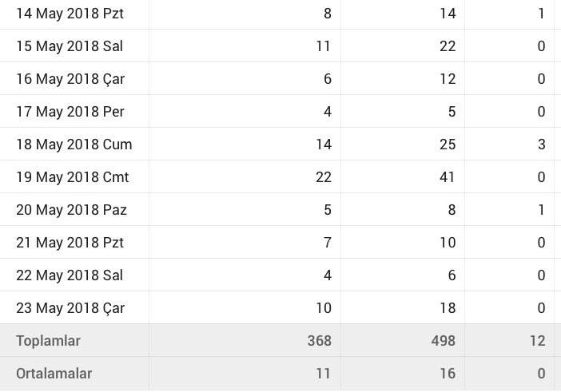The height and width of the screenshot is (392, 561).
Task: Click the Ortalamalar averages row label
Action: [54, 374]
